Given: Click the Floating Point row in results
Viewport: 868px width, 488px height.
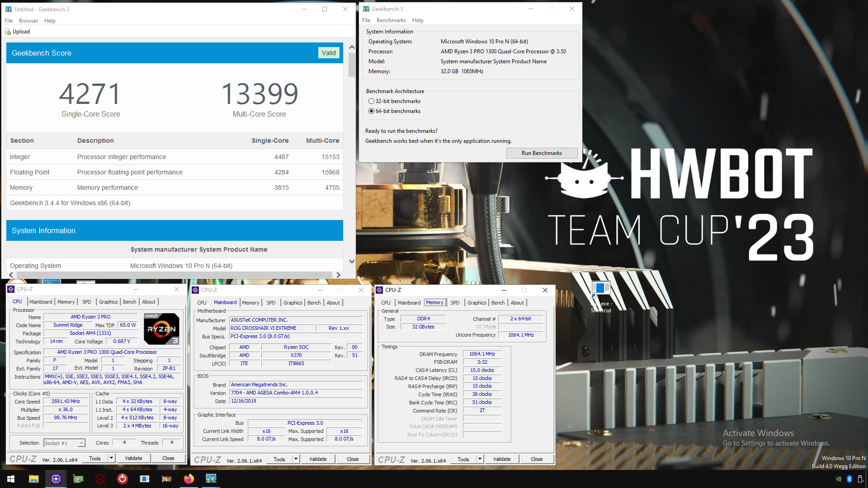Looking at the screenshot, I should pos(175,172).
